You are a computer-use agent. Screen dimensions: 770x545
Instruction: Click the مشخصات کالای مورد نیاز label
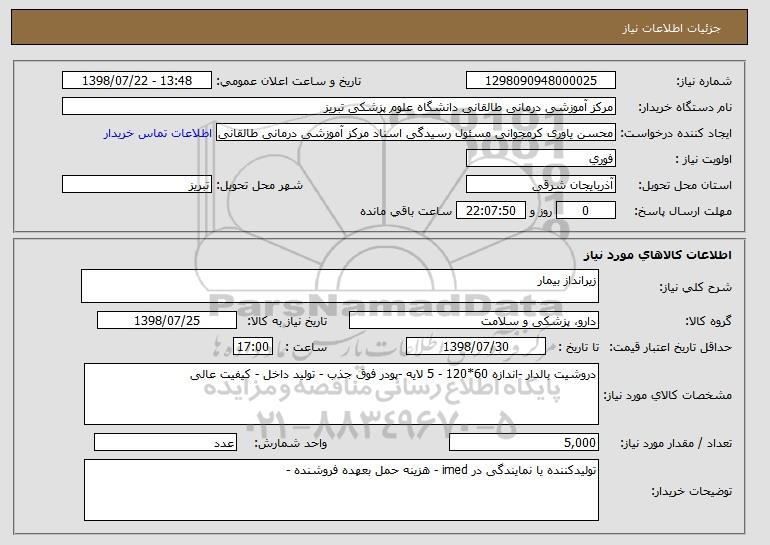click(667, 395)
